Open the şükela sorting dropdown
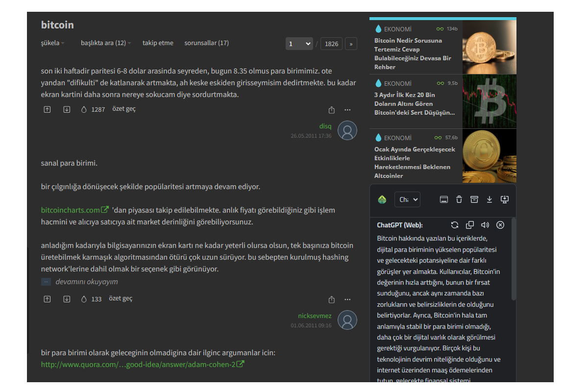The image size is (588, 392). [x=52, y=43]
